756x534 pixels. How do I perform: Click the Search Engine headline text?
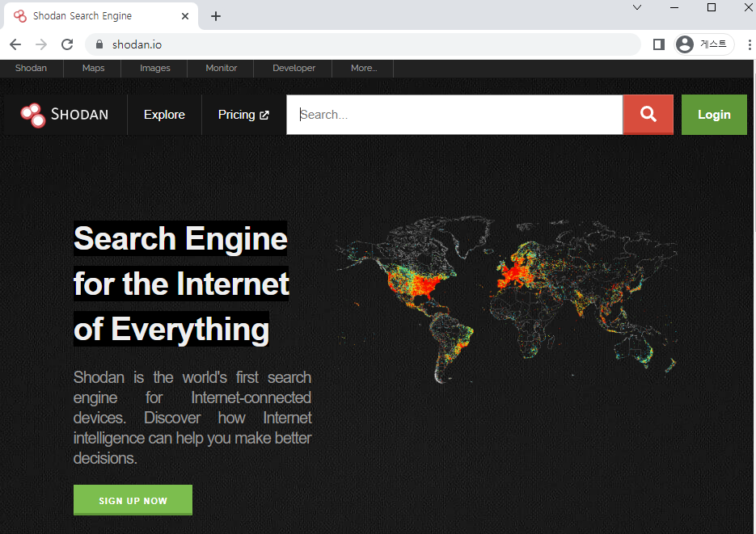181,284
